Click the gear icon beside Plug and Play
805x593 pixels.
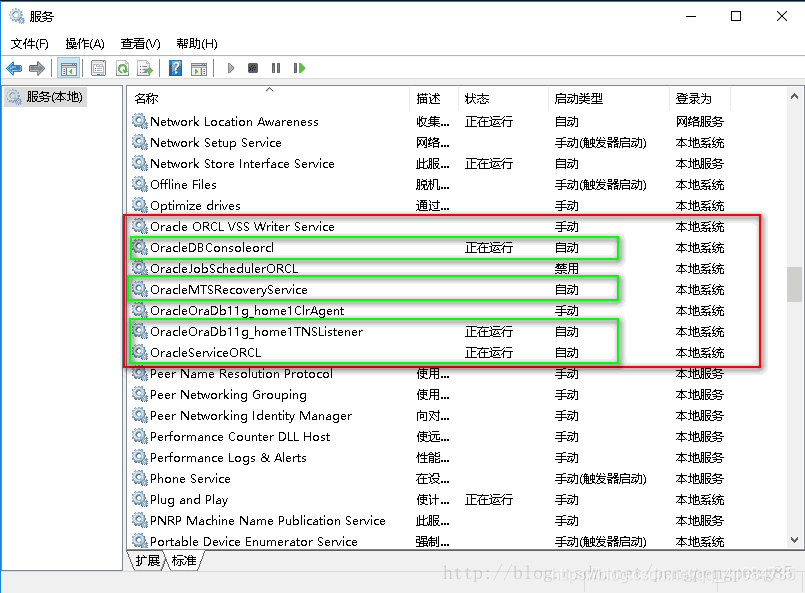pyautogui.click(x=140, y=499)
